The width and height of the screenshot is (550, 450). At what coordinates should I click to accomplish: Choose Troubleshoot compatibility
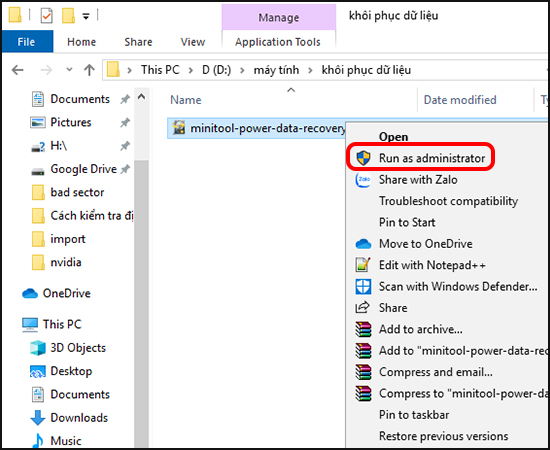click(448, 201)
